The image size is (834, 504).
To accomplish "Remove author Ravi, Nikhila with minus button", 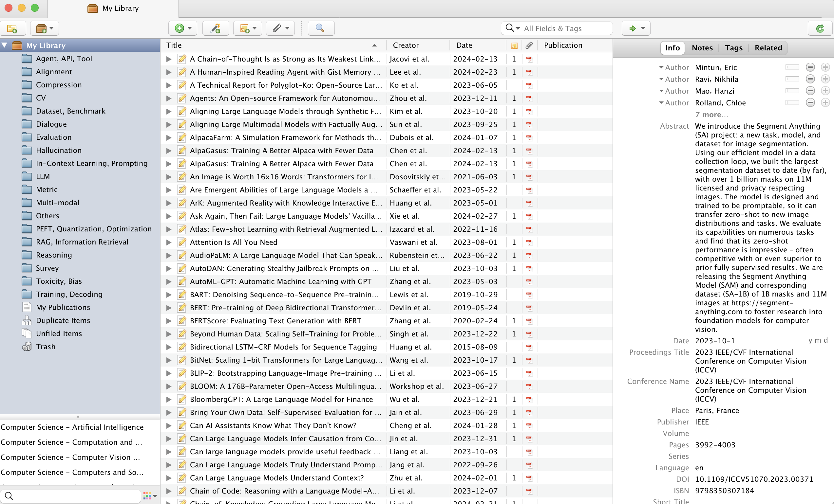I will point(810,79).
